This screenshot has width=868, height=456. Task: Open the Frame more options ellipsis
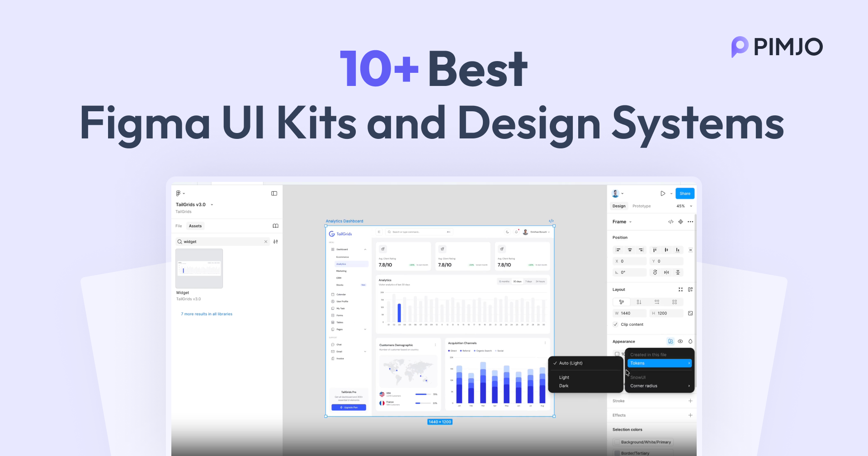click(690, 222)
